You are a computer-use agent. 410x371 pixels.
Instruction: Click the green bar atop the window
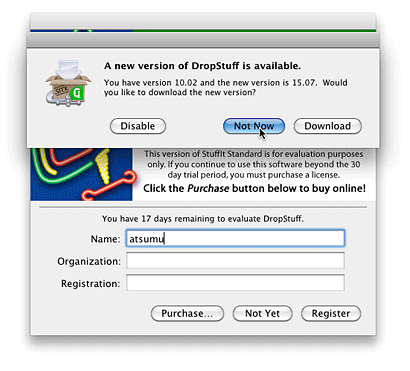254,31
